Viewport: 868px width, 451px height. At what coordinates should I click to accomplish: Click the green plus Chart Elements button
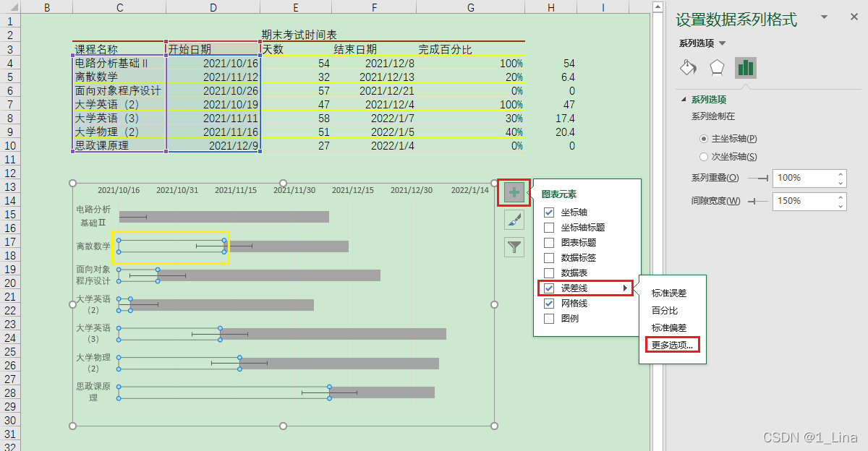pos(514,193)
